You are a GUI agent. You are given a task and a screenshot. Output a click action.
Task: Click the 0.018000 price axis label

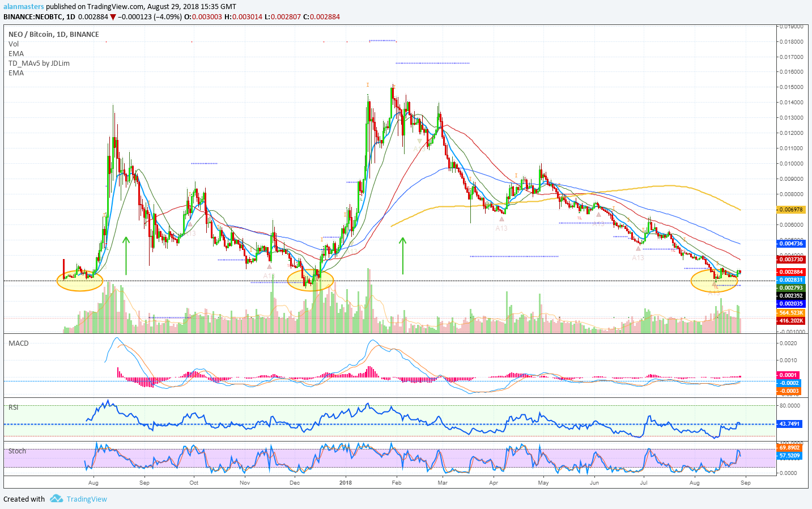pos(791,42)
